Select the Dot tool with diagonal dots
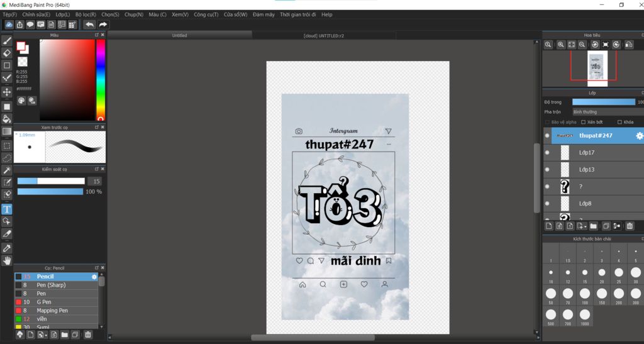 point(6,77)
